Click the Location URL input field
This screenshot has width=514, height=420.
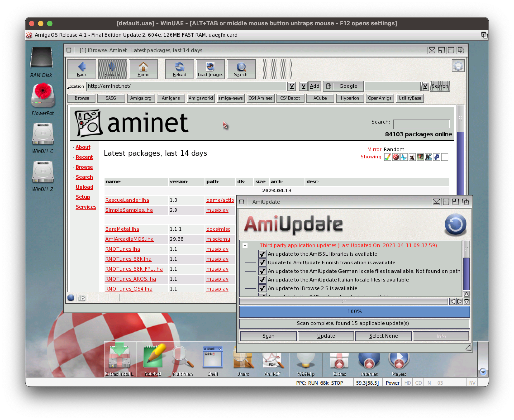tap(187, 86)
